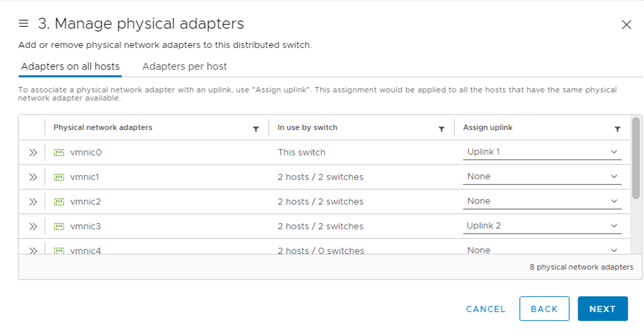Change vmnic2 uplink assignment dropdown
The width and height of the screenshot is (644, 336).
point(542,201)
